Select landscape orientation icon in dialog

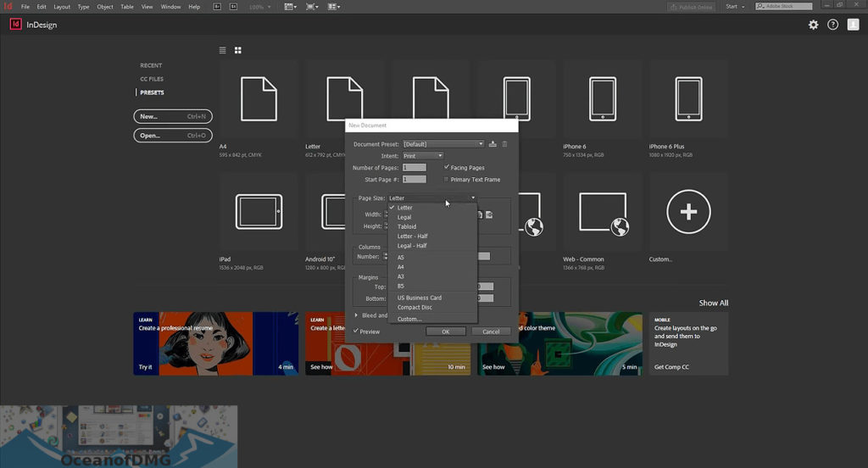(489, 214)
